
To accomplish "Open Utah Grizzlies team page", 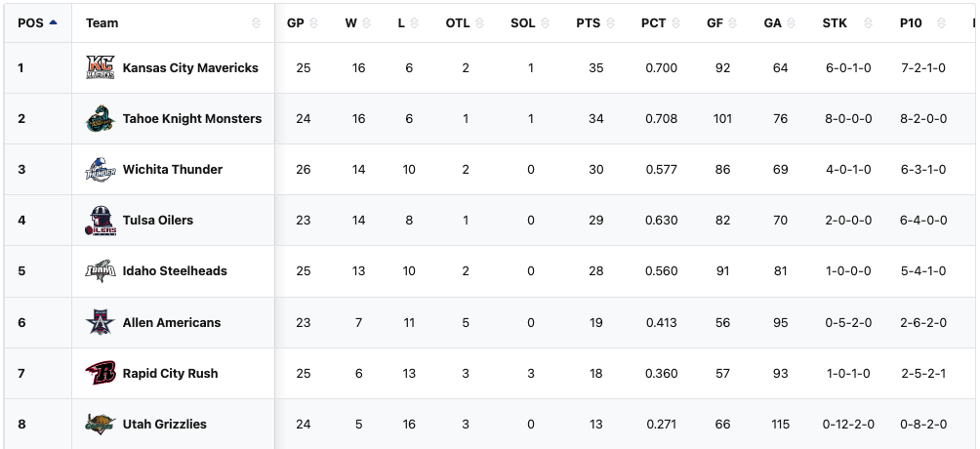I will 165,424.
